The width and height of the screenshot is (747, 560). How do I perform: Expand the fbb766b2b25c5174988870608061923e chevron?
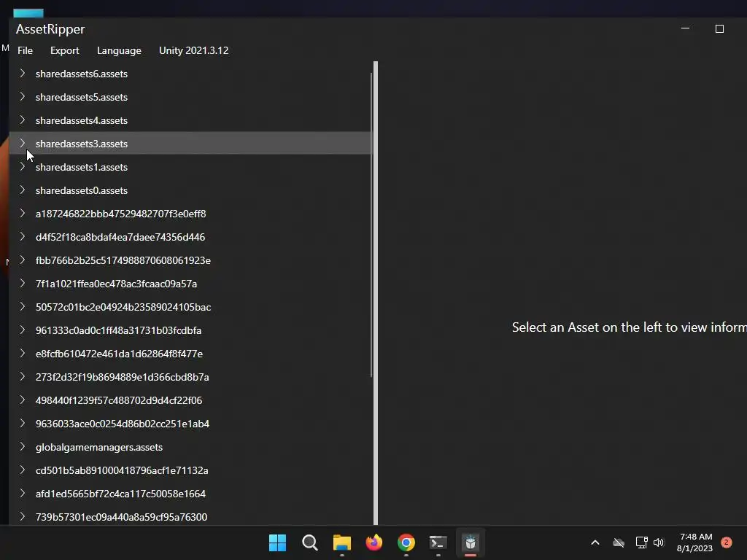pos(22,260)
